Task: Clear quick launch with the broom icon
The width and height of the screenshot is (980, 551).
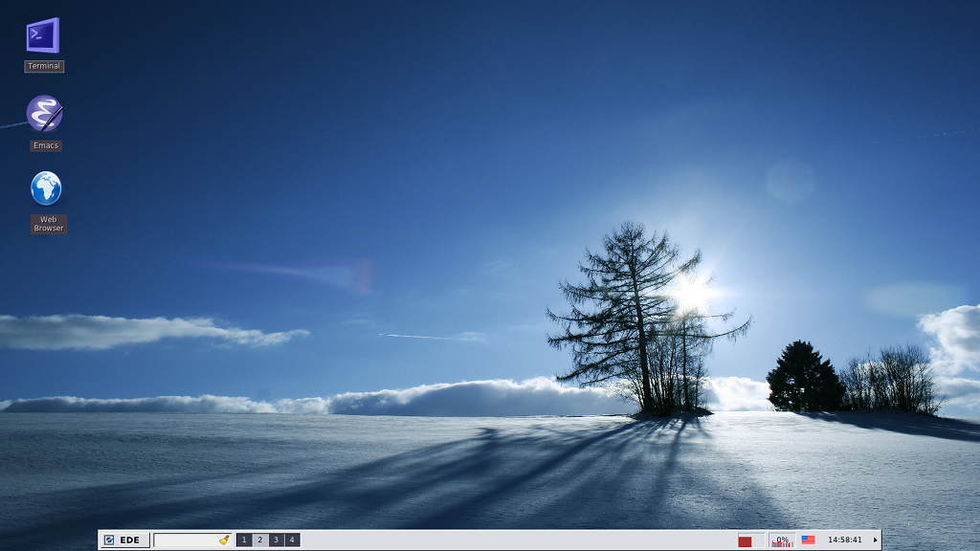Action: pyautogui.click(x=224, y=540)
